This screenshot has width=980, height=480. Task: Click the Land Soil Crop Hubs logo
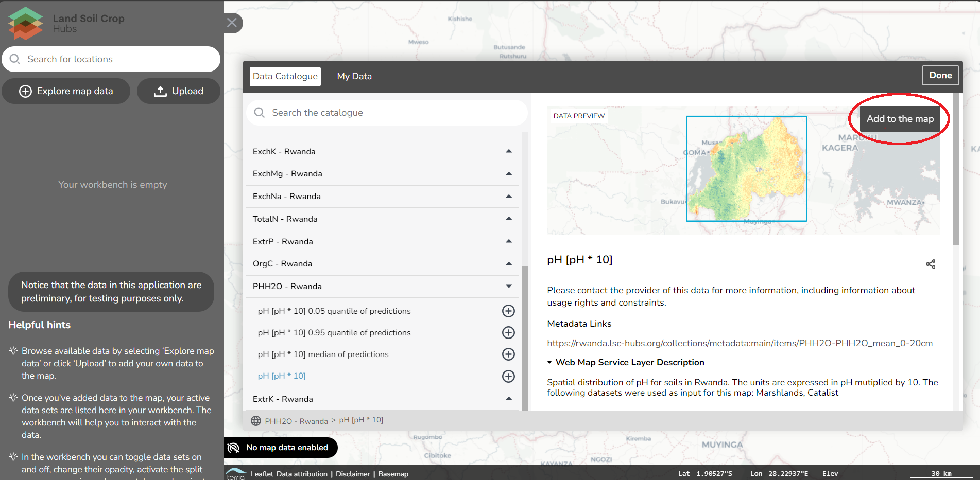(x=67, y=23)
